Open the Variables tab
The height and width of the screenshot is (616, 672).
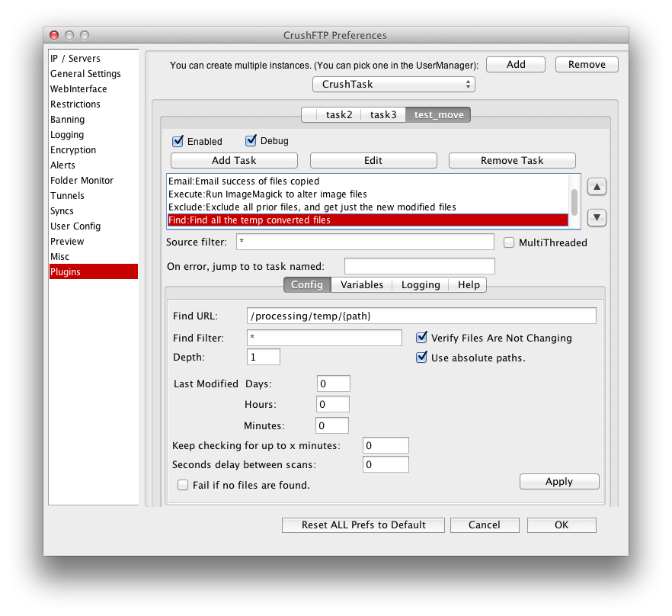pyautogui.click(x=362, y=285)
